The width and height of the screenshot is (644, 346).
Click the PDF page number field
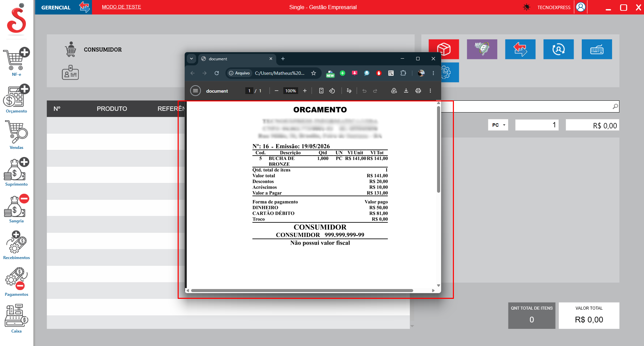[x=249, y=91]
